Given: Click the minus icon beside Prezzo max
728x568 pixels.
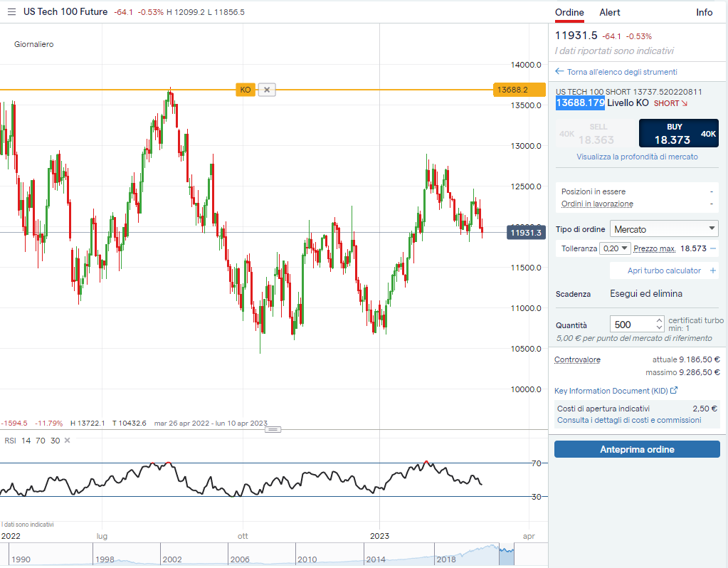Looking at the screenshot, I should [x=713, y=248].
